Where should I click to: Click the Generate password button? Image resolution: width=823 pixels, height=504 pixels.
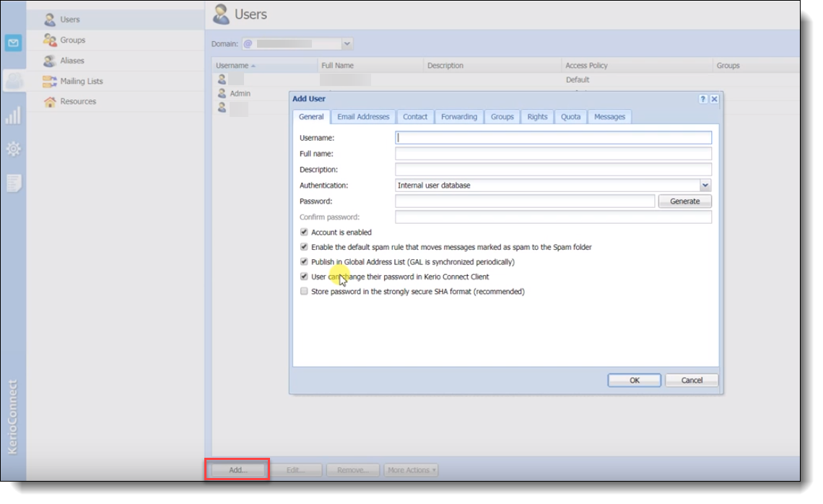coord(684,201)
